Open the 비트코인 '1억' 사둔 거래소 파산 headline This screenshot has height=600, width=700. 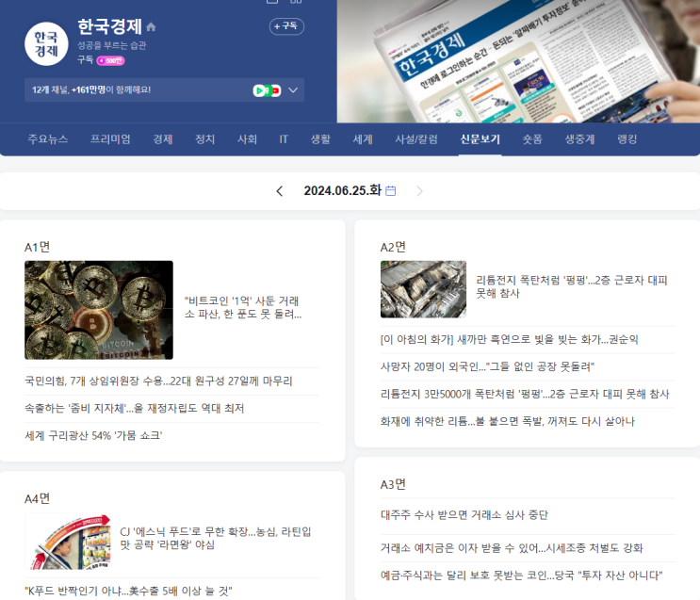coord(243,308)
